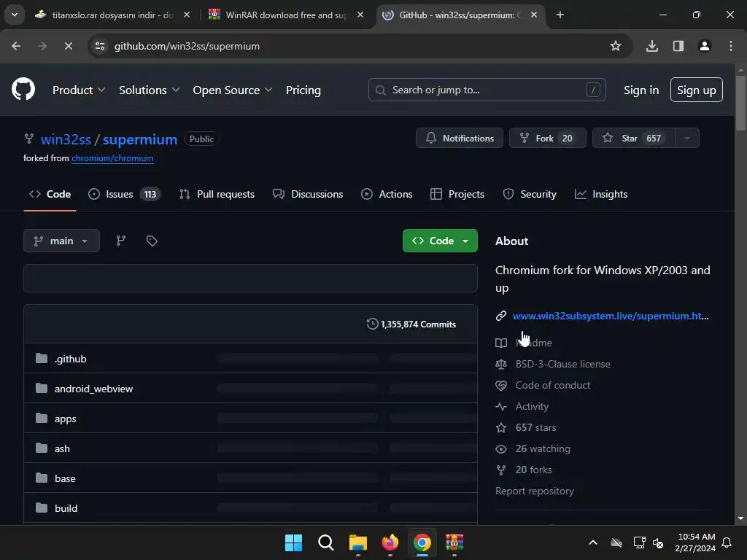Open win32subsystem.live website link
The width and height of the screenshot is (747, 560).
611,316
